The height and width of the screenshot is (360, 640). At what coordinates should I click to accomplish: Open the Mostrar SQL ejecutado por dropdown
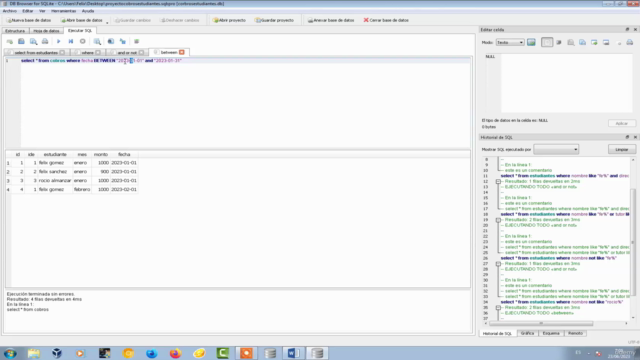556,149
